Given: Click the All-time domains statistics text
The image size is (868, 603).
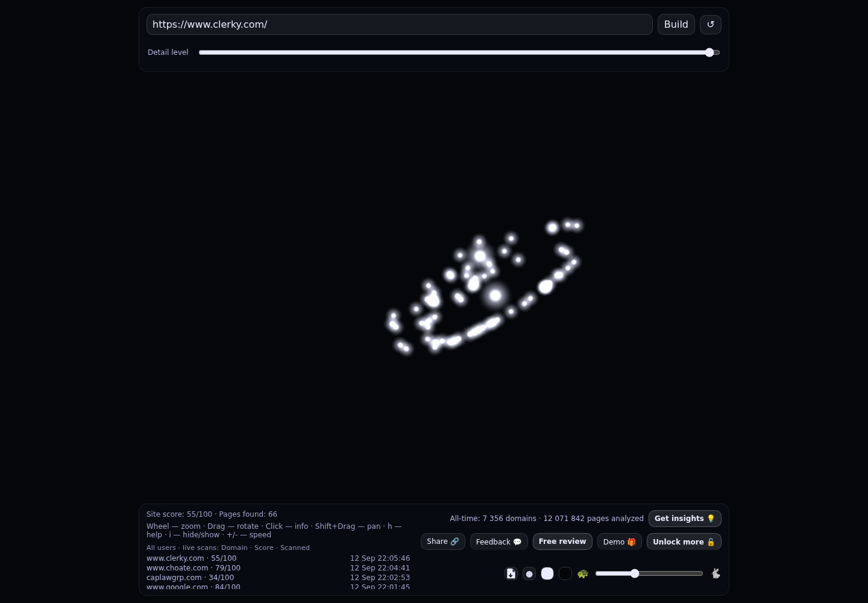Looking at the screenshot, I should click(547, 519).
